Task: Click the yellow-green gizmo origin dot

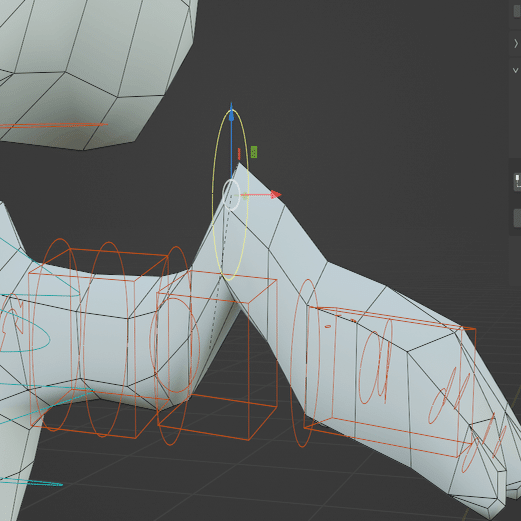Action: [x=245, y=196]
